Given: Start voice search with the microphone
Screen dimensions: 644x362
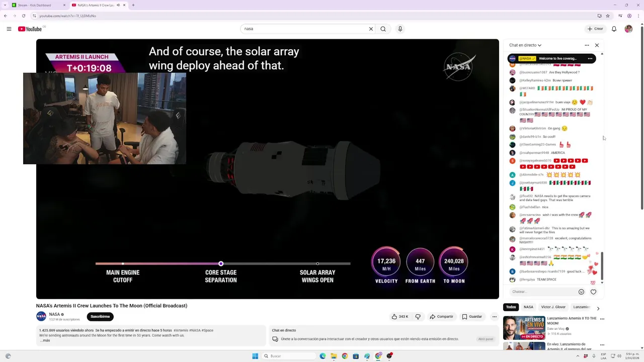Looking at the screenshot, I should tap(400, 29).
